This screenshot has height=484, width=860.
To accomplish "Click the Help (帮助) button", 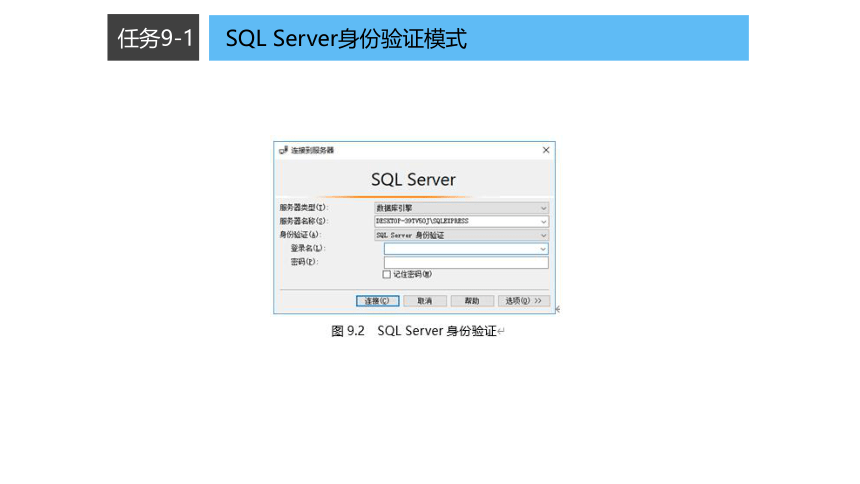I will tap(472, 301).
